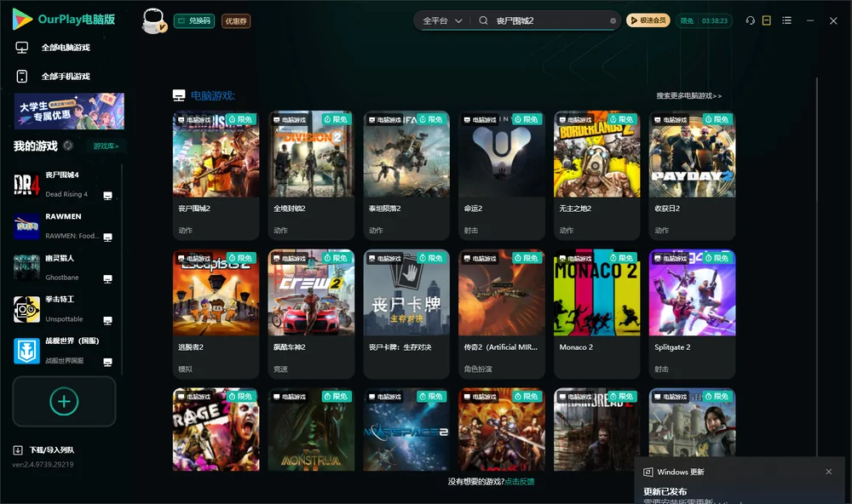Open the 更新已发布 notification message
852x504 pixels.
click(665, 491)
